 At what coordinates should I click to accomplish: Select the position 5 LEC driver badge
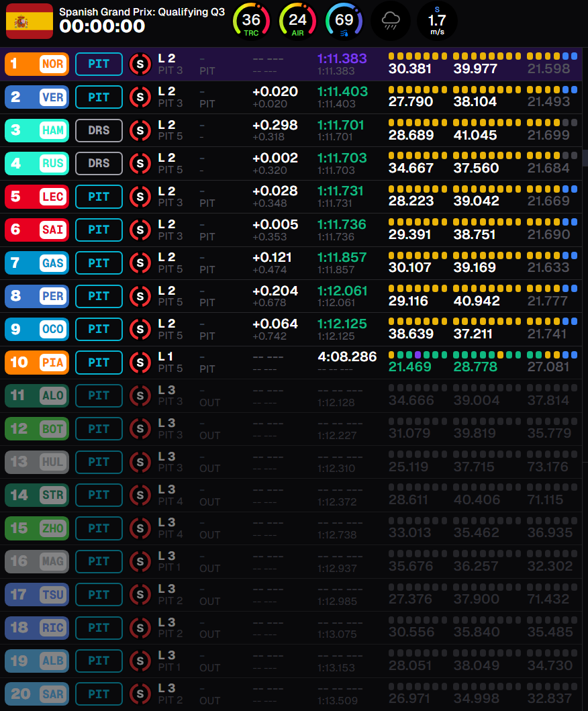click(37, 196)
